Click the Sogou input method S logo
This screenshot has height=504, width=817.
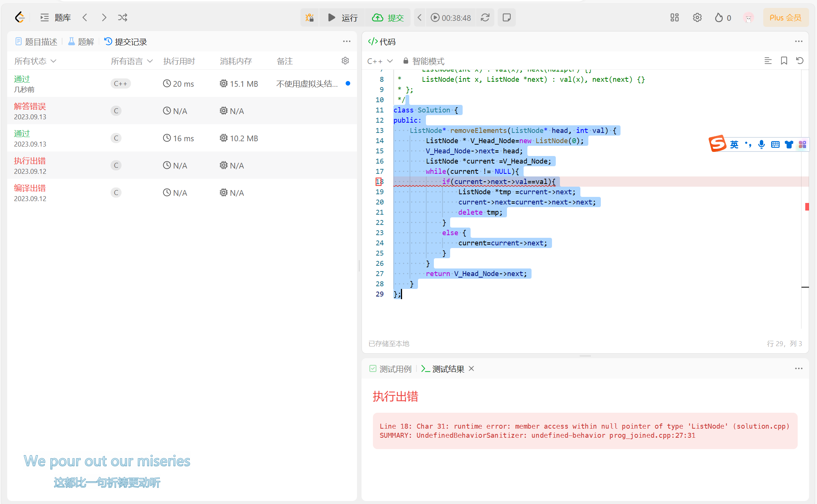pyautogui.click(x=717, y=144)
